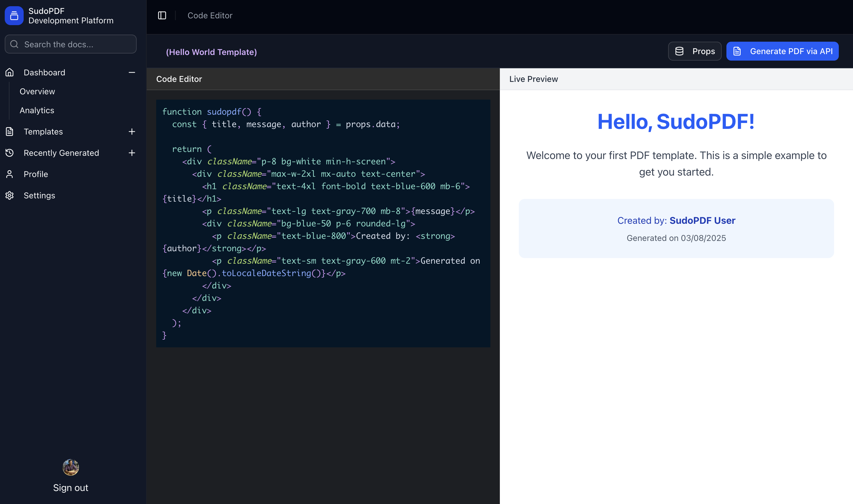Open the Profile page
Screen dimensions: 853x504
36,174
